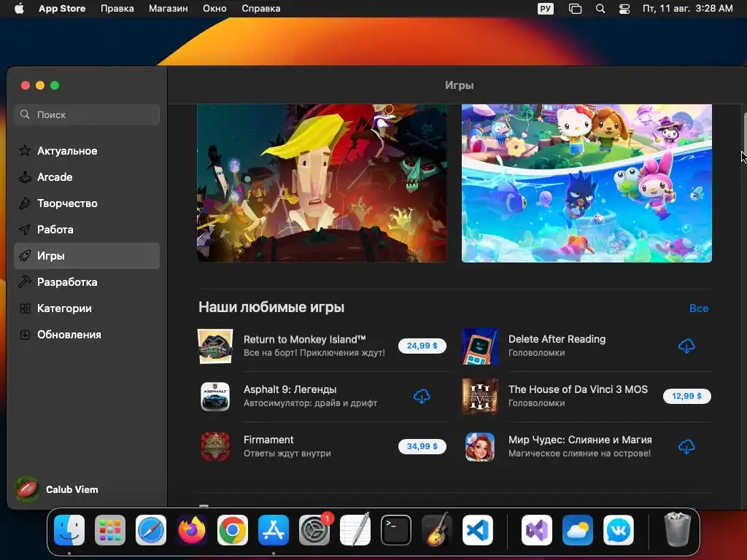
Task: Buy Return to Monkey Island for 24,99 $
Action: [x=422, y=346]
